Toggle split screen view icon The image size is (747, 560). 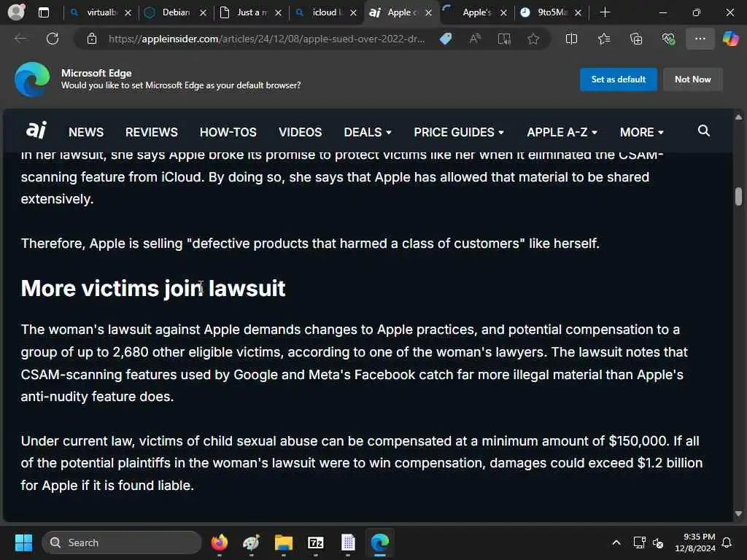(x=571, y=39)
